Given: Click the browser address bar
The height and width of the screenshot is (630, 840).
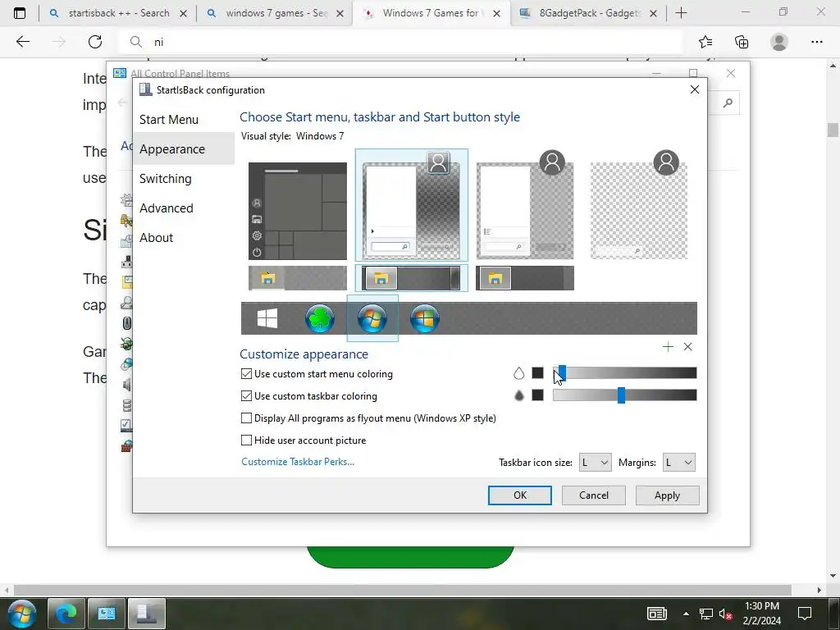Looking at the screenshot, I should point(402,42).
